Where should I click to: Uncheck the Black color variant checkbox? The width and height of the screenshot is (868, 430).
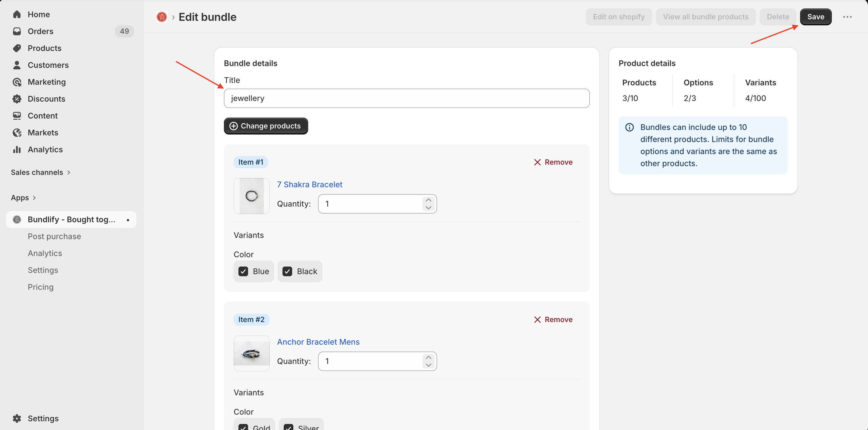(287, 271)
